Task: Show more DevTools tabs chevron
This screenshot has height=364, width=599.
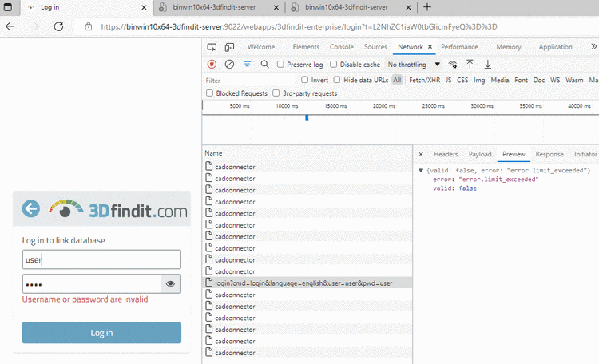Action: (x=593, y=46)
